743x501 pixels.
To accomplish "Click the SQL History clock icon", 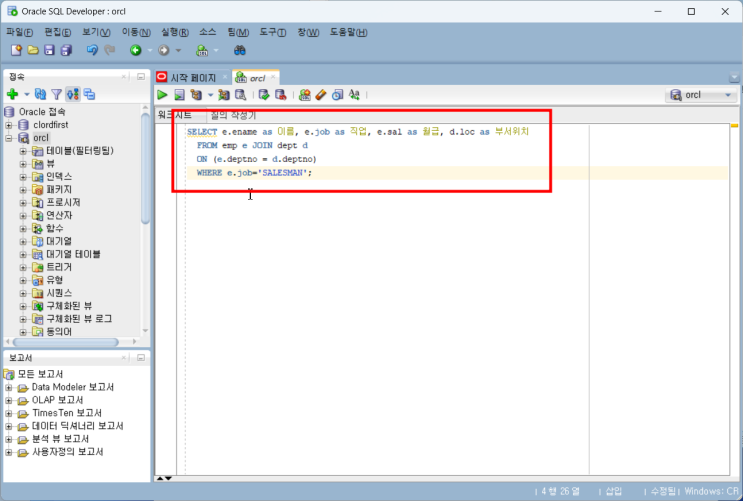I will [337, 95].
